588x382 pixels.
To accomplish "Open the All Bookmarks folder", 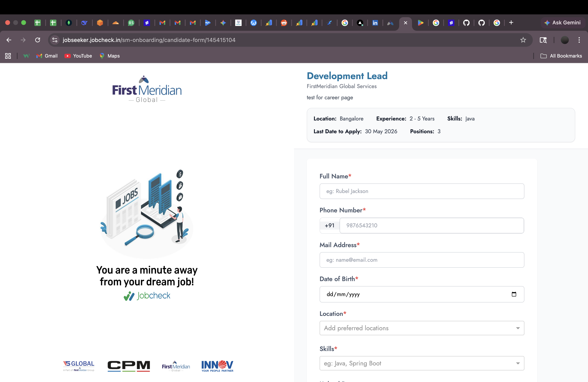I will (x=561, y=56).
